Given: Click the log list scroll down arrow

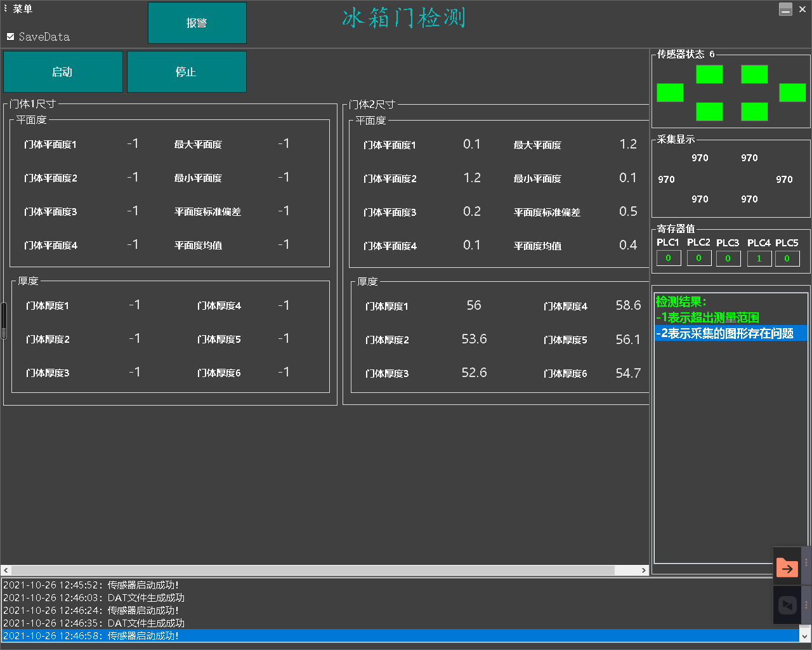Looking at the screenshot, I should [805, 635].
